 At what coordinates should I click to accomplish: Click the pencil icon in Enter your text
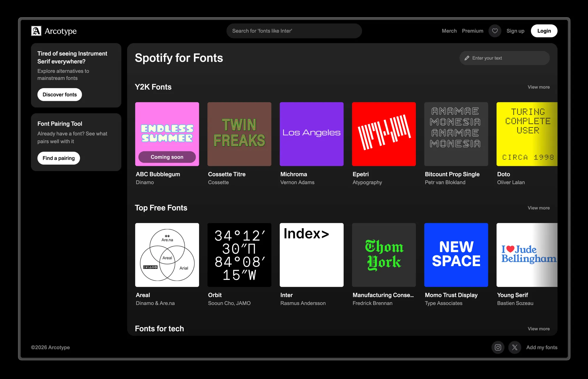[x=467, y=58]
